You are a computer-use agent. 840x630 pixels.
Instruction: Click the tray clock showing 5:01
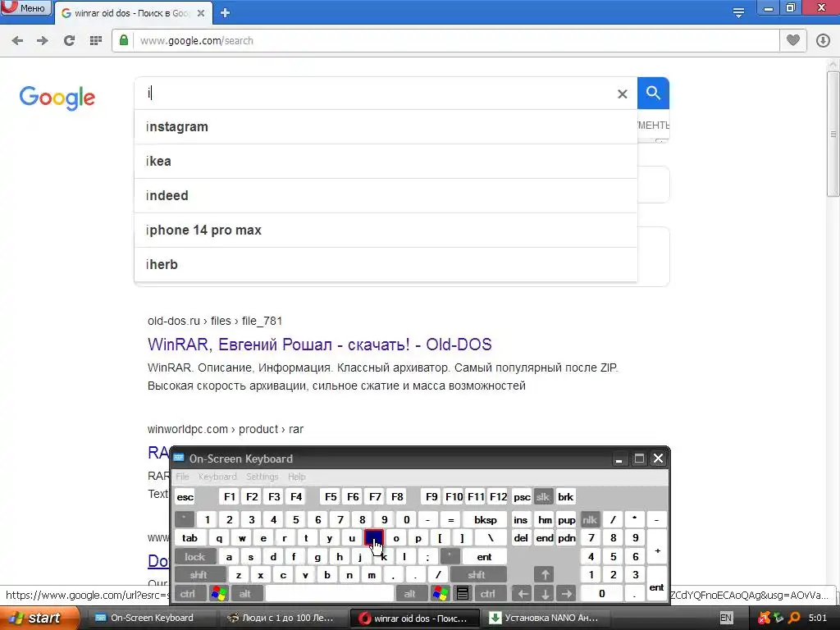(818, 619)
